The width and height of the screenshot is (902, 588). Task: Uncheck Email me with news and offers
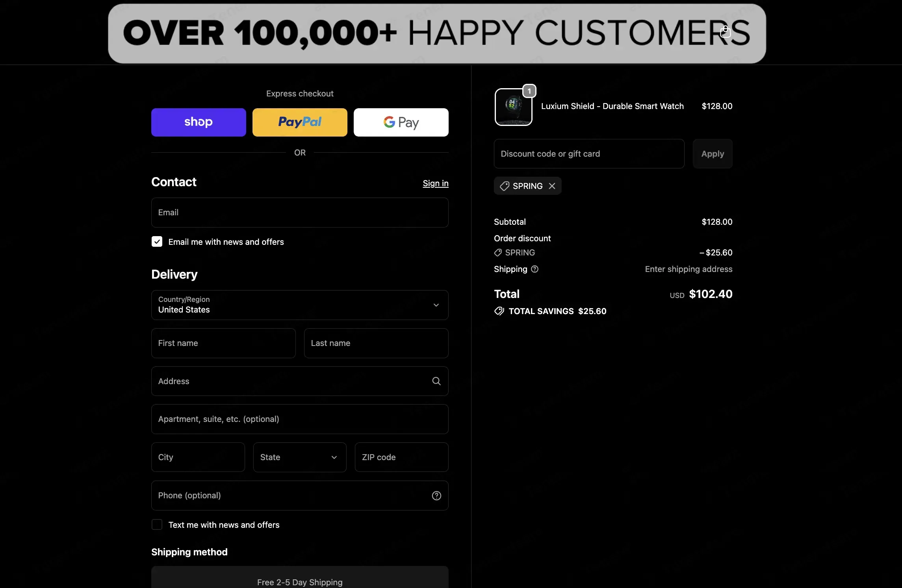tap(157, 242)
